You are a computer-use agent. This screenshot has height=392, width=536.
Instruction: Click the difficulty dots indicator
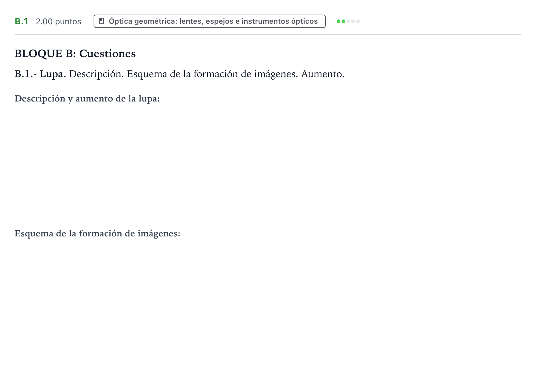point(348,21)
